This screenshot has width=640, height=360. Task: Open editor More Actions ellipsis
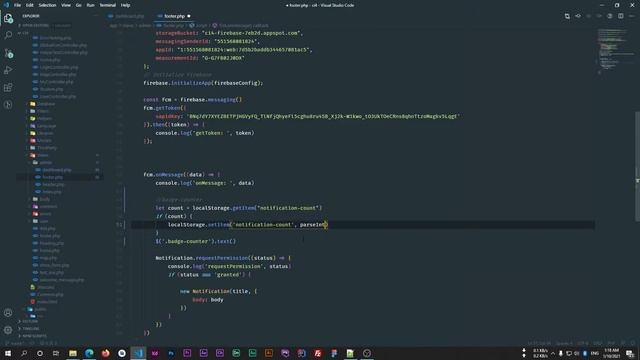(631, 16)
